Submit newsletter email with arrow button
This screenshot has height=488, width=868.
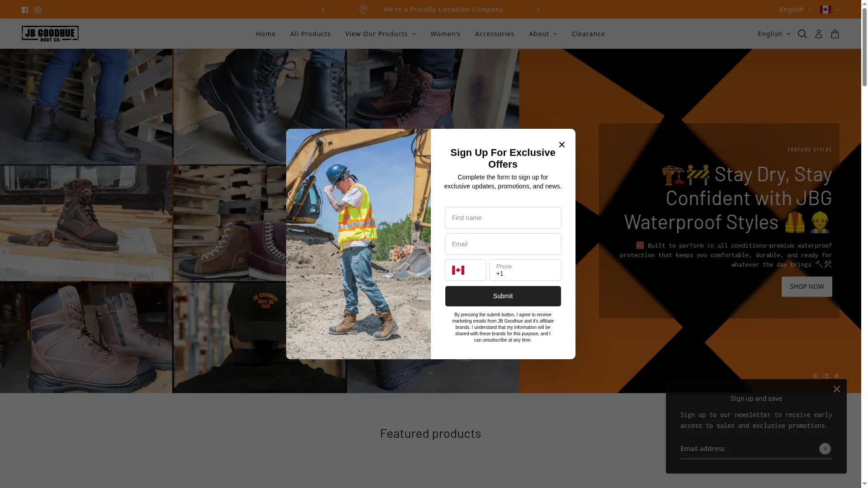pyautogui.click(x=825, y=449)
